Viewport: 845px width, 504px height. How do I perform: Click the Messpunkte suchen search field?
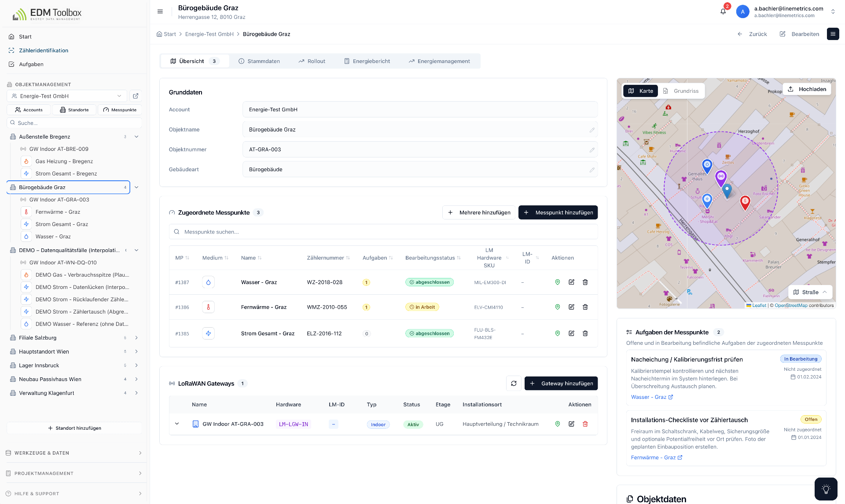point(383,232)
